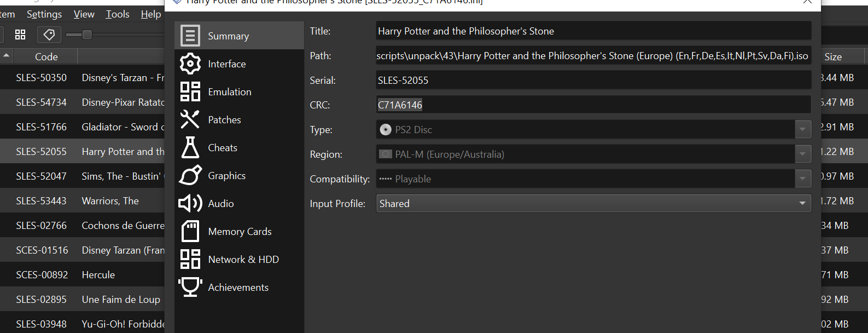The width and height of the screenshot is (868, 333).
Task: Select row SLES-03948 Yu-Gi-Oh! Forbidden
Action: [82, 323]
